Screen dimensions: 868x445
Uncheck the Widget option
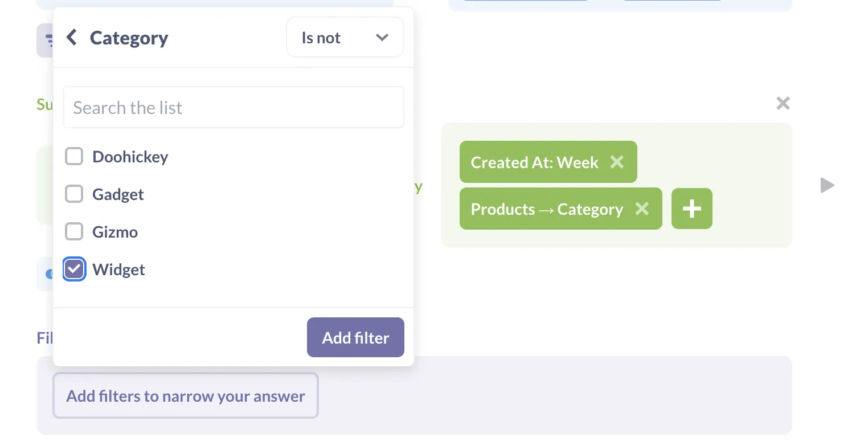click(74, 269)
